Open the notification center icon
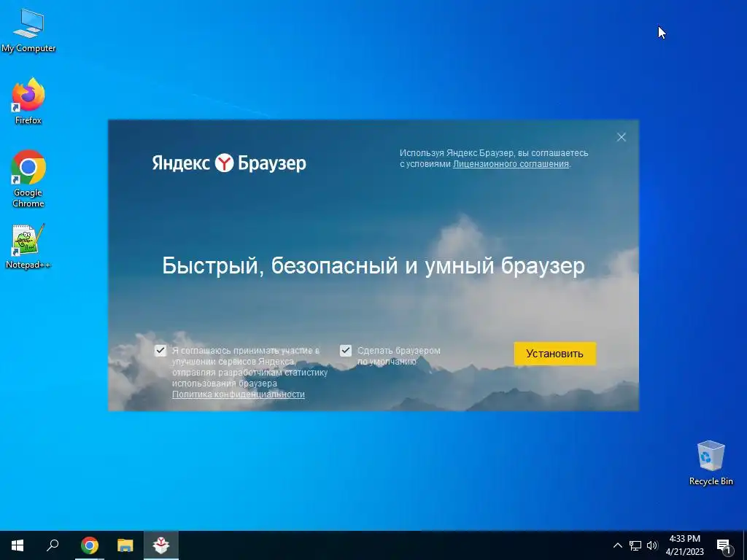 pos(724,545)
